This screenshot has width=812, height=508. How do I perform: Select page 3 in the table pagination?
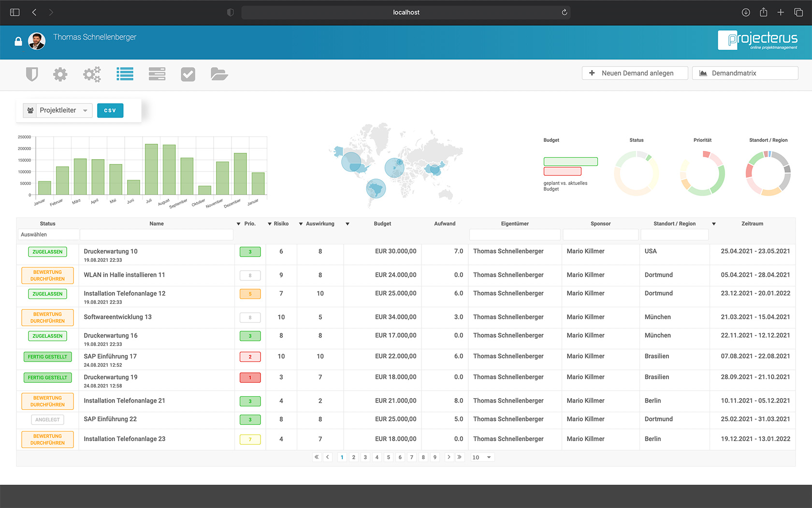pos(365,457)
